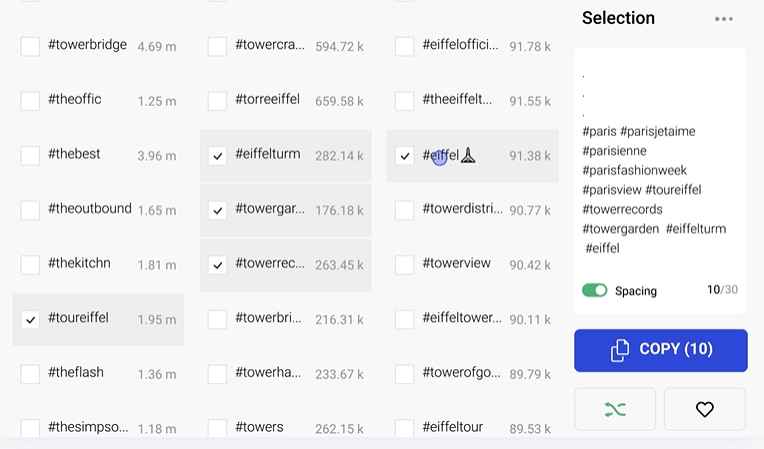Click the #towerview hashtag label
The image size is (764, 449).
coord(456,263)
